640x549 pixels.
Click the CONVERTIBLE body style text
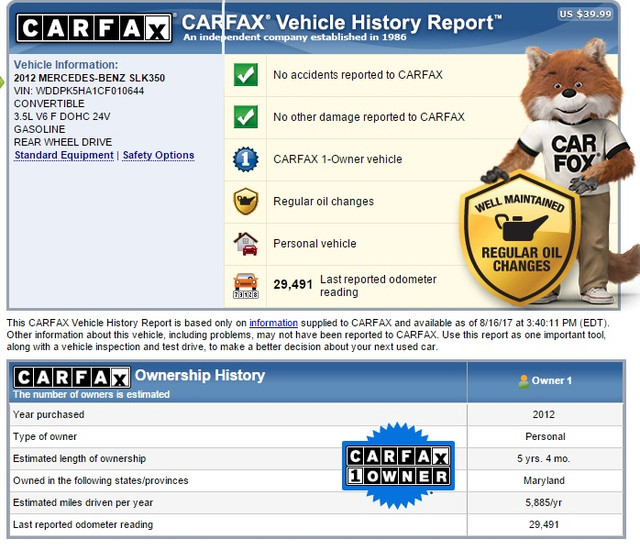(49, 104)
